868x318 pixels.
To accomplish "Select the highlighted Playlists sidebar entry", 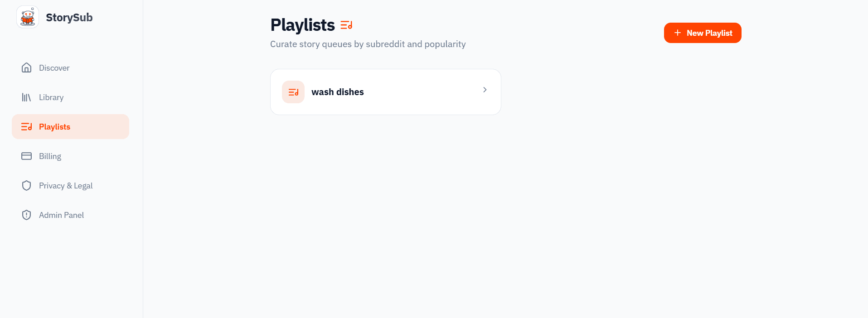I will [x=55, y=126].
